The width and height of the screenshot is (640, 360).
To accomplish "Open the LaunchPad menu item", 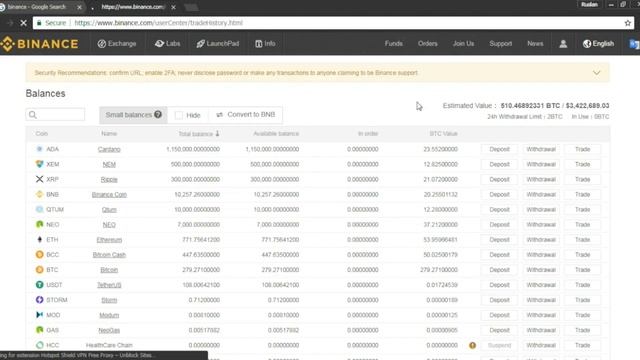I will click(x=218, y=44).
